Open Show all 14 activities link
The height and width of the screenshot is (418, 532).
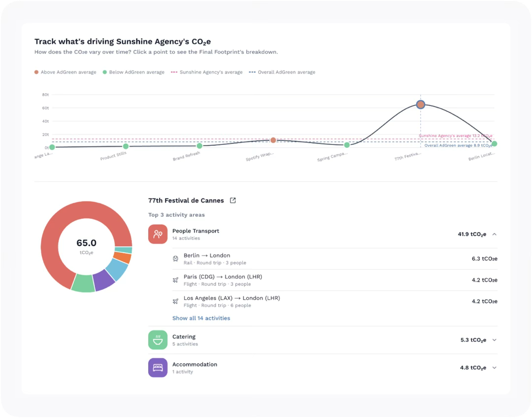point(201,318)
